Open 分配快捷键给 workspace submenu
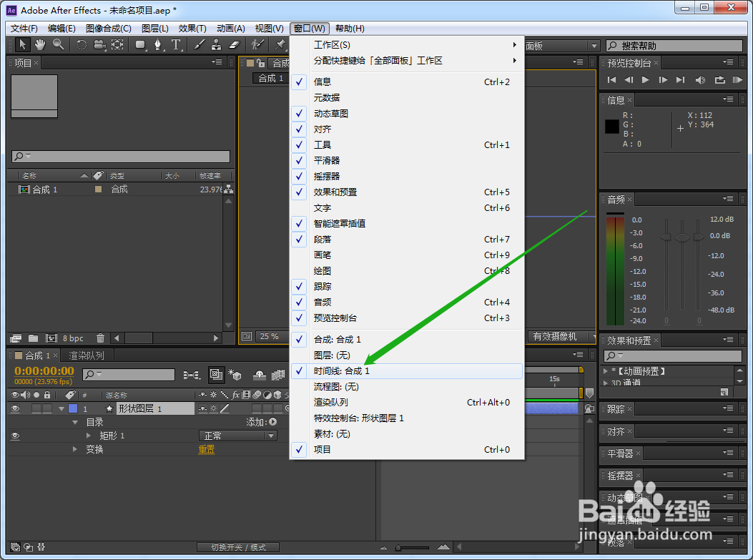 click(407, 61)
